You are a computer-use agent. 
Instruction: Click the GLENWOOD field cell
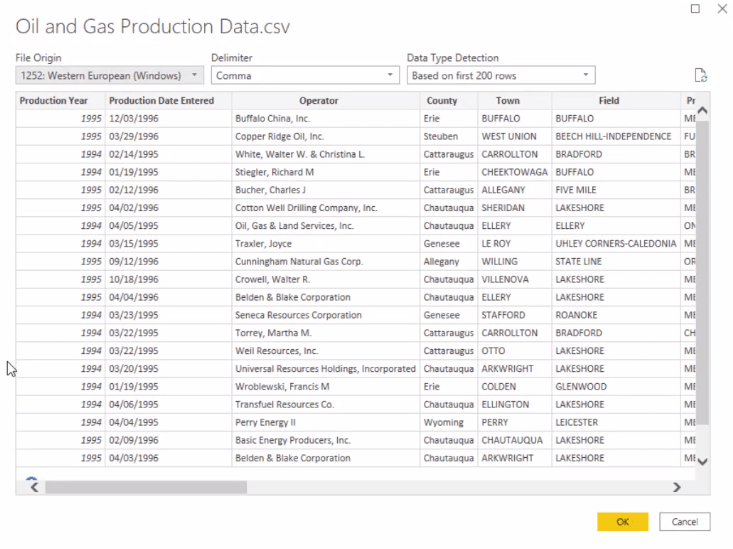pyautogui.click(x=616, y=387)
